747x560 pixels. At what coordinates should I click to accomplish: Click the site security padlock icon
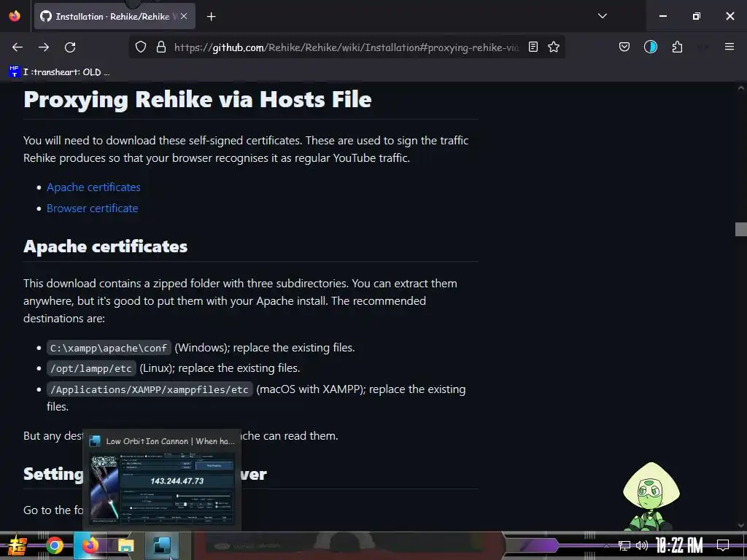[x=161, y=47]
